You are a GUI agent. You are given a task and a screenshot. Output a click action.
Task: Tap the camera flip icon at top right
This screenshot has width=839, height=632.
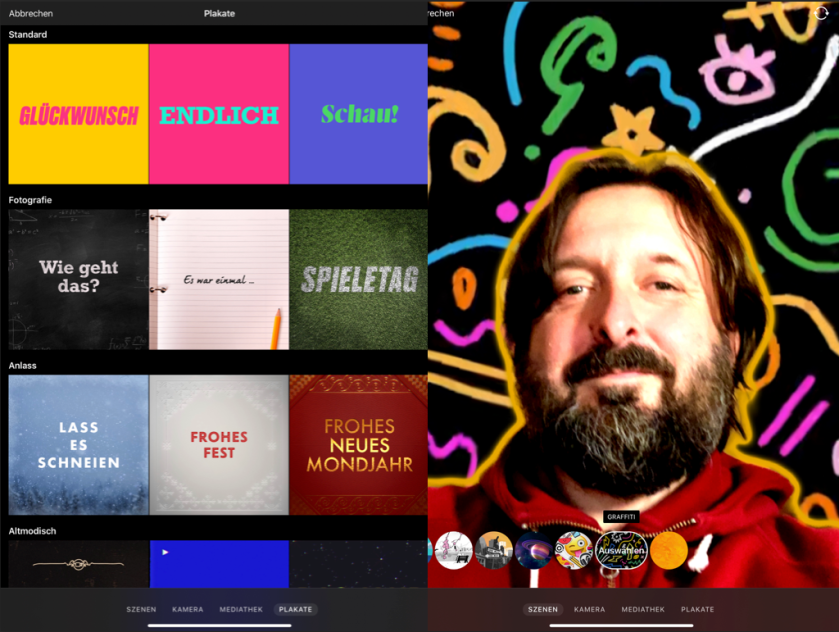pos(821,13)
